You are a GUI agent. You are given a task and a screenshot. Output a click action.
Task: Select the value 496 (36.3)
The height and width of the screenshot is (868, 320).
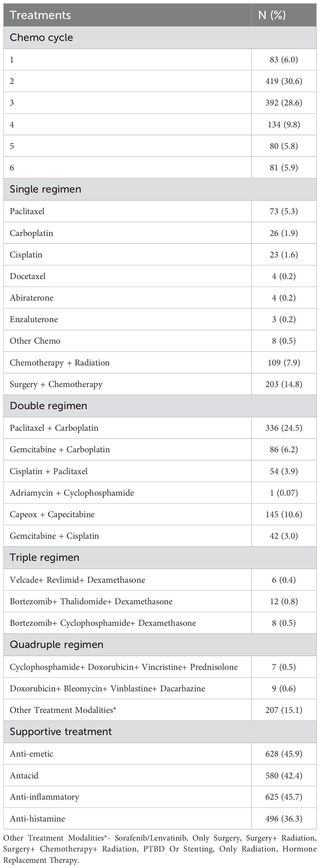284,818
